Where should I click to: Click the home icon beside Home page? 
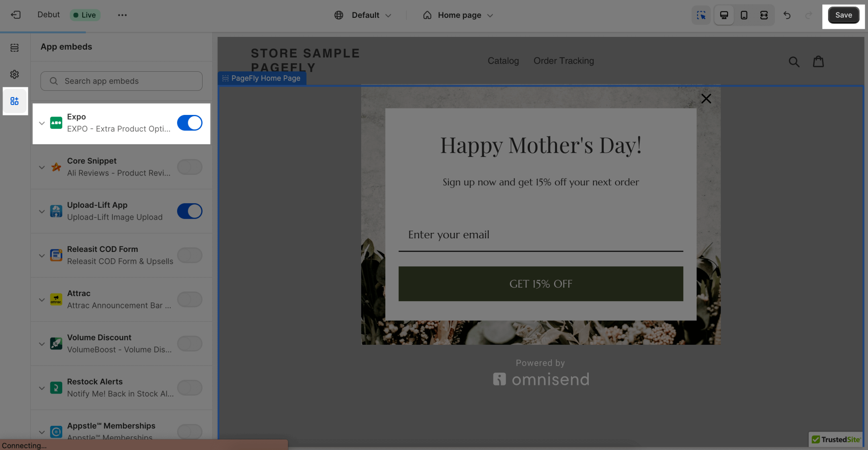click(427, 15)
